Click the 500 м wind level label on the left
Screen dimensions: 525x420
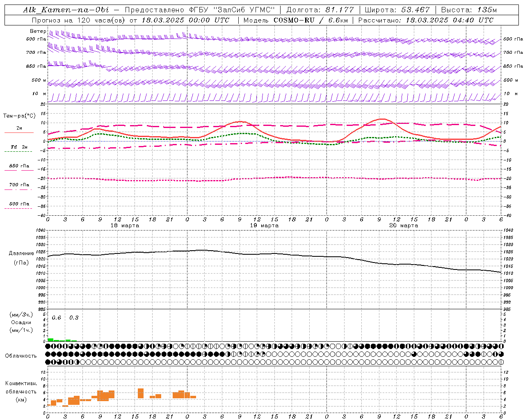pyautogui.click(x=39, y=80)
